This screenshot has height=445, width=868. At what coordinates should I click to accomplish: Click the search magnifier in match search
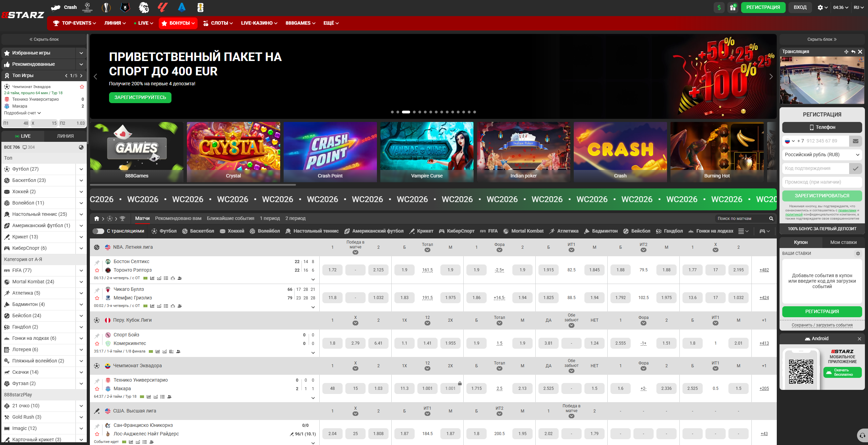[x=771, y=219]
